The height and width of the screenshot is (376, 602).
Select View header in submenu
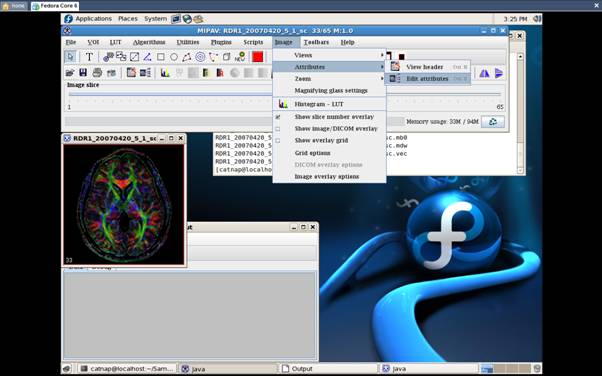coord(428,67)
